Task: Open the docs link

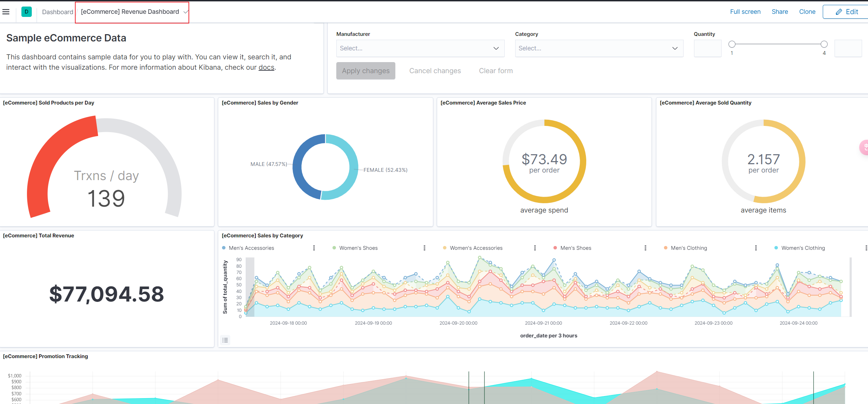Action: 266,68
